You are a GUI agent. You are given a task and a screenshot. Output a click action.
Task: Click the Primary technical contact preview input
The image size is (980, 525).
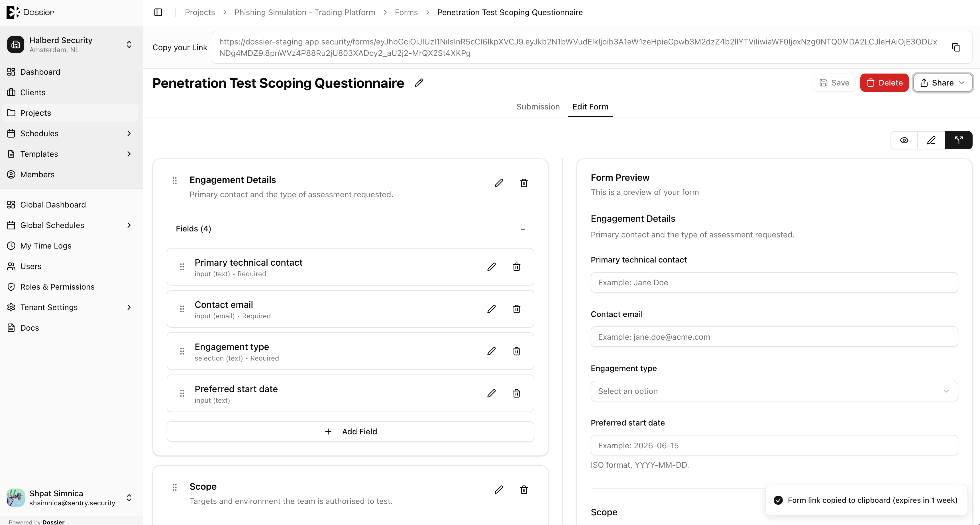coord(774,282)
